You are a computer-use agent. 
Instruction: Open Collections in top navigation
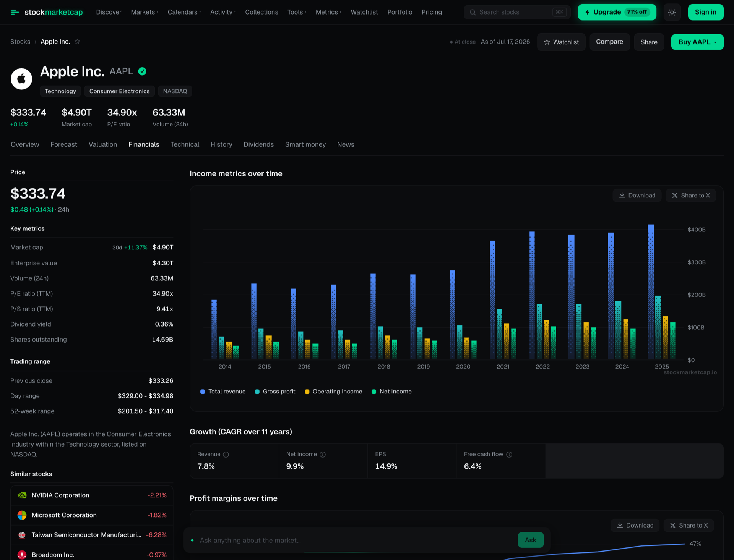(x=261, y=12)
